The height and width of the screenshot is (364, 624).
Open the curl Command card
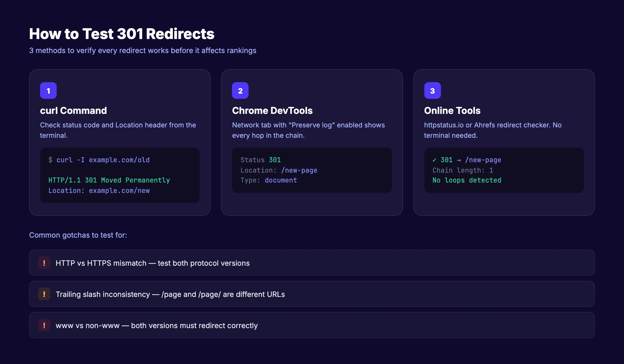click(x=120, y=142)
